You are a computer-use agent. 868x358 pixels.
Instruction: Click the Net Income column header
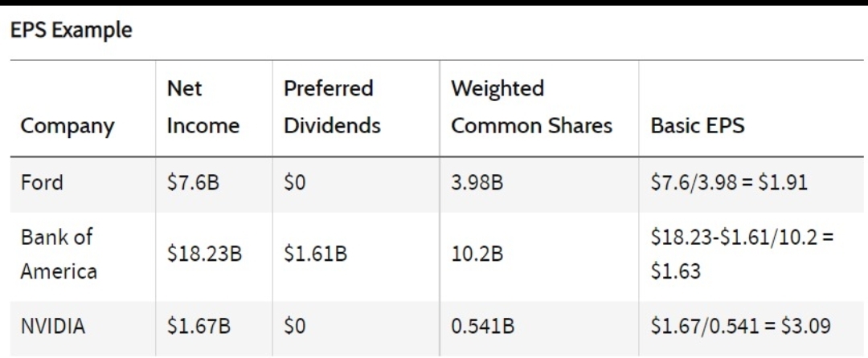point(203,108)
